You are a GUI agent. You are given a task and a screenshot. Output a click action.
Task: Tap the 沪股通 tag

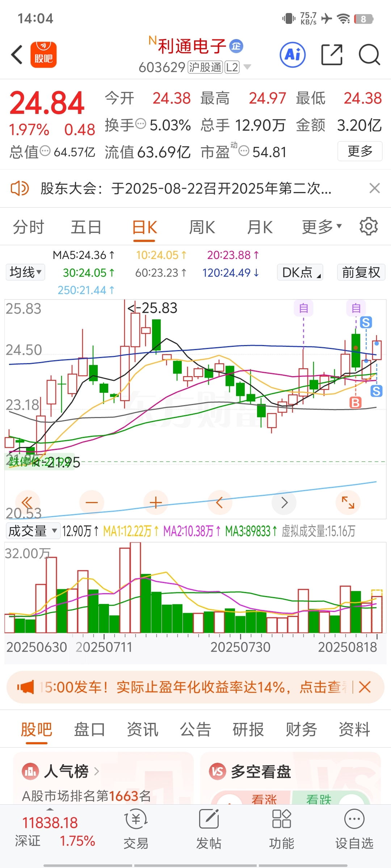[x=205, y=67]
